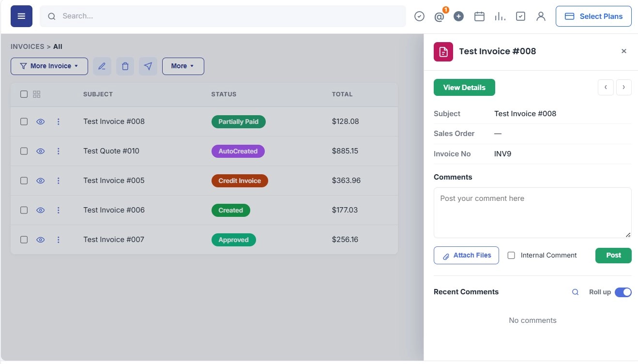Click the View Details button

click(x=464, y=88)
